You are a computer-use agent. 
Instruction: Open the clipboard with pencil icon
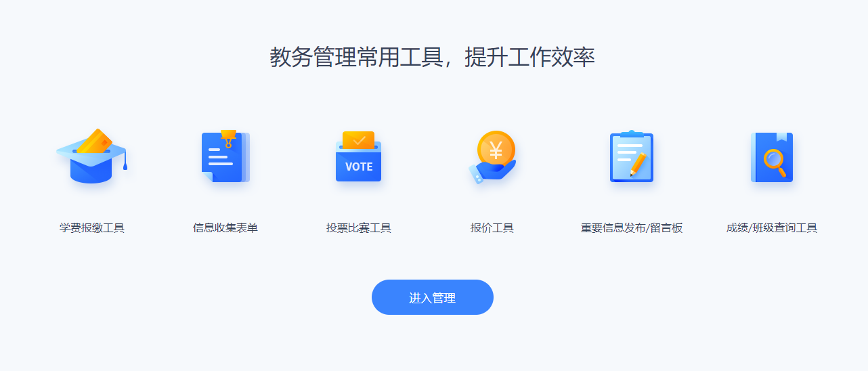pyautogui.click(x=632, y=156)
